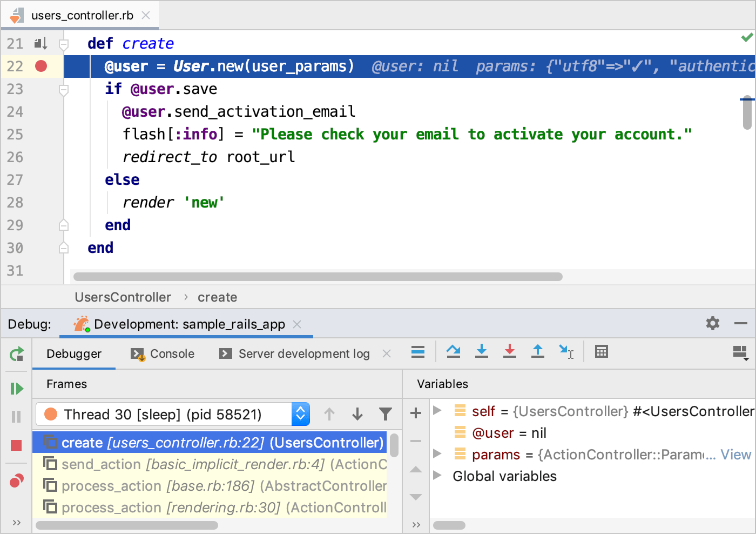Open the Evaluate Expression calculator icon

pos(601,352)
